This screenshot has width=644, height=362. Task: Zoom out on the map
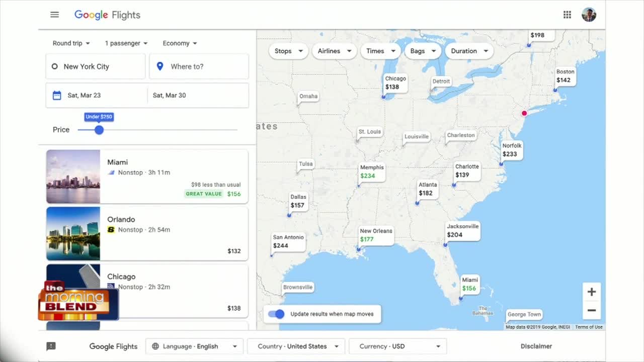coord(592,310)
